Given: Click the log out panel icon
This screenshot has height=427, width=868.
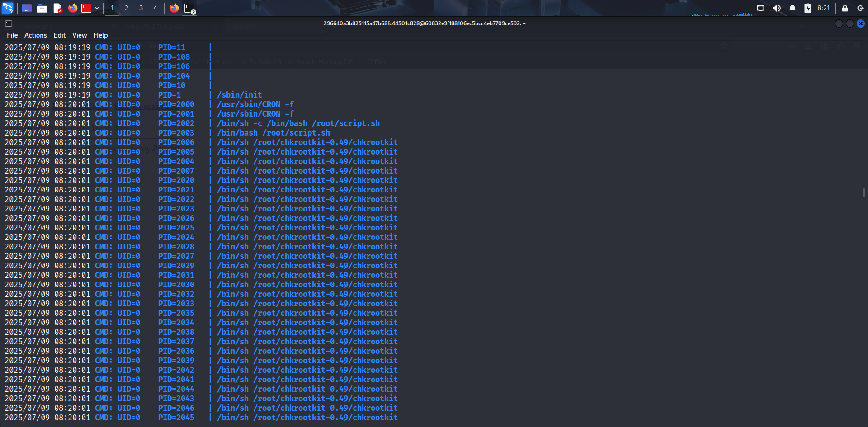Looking at the screenshot, I should click(860, 8).
